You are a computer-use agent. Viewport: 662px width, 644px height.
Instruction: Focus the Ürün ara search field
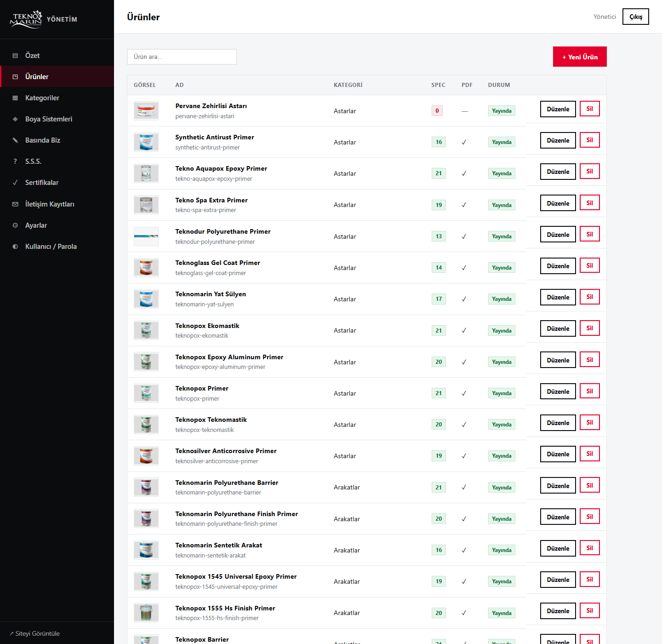tap(182, 57)
